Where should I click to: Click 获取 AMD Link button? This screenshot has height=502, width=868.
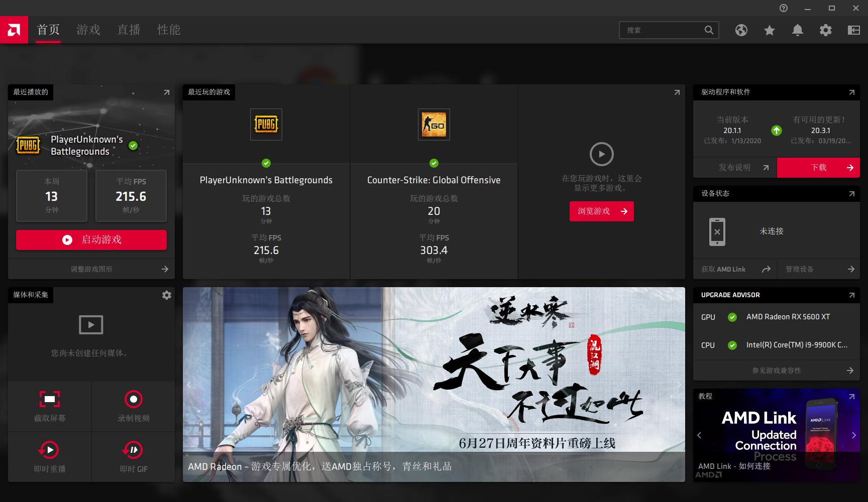[x=735, y=269]
